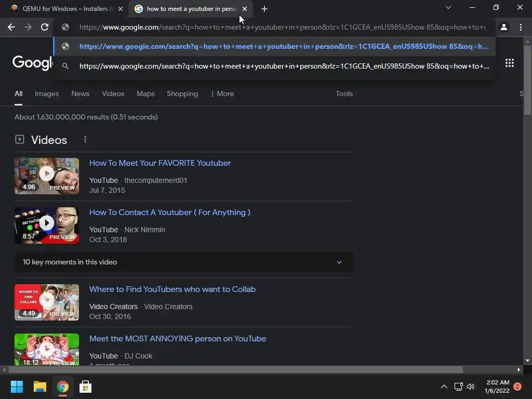532x399 pixels.
Task: Open File Explorer from the taskbar
Action: click(x=39, y=387)
